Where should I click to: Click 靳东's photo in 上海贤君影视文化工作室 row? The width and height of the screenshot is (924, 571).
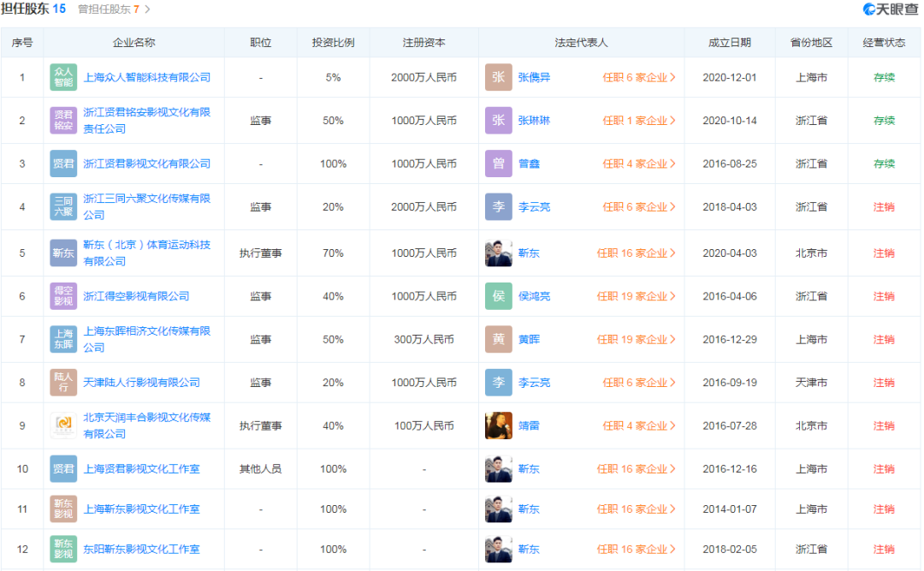point(499,469)
